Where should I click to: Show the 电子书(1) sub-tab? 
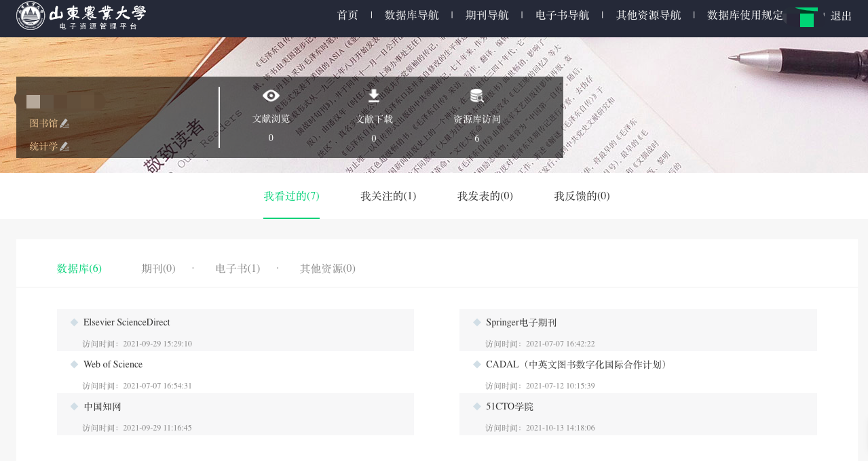238,268
